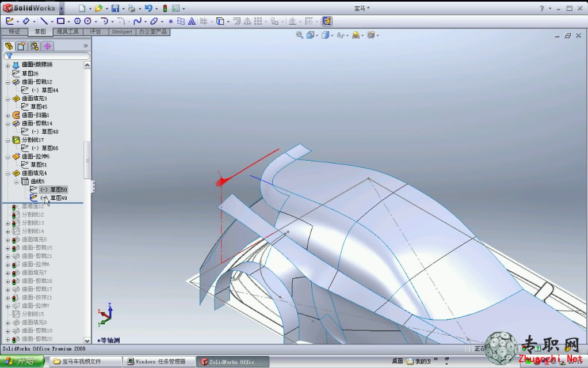
Task: Expand the 曲面-放样16 tree node
Action: (x=8, y=65)
